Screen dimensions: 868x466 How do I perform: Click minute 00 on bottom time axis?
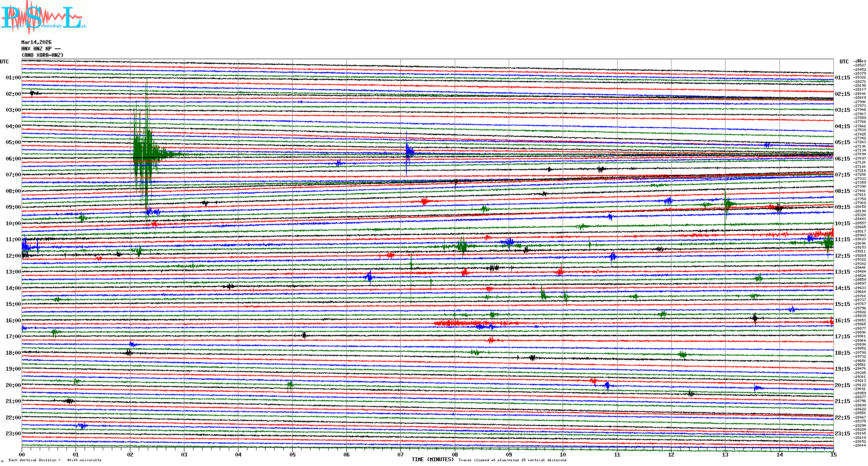click(x=22, y=454)
